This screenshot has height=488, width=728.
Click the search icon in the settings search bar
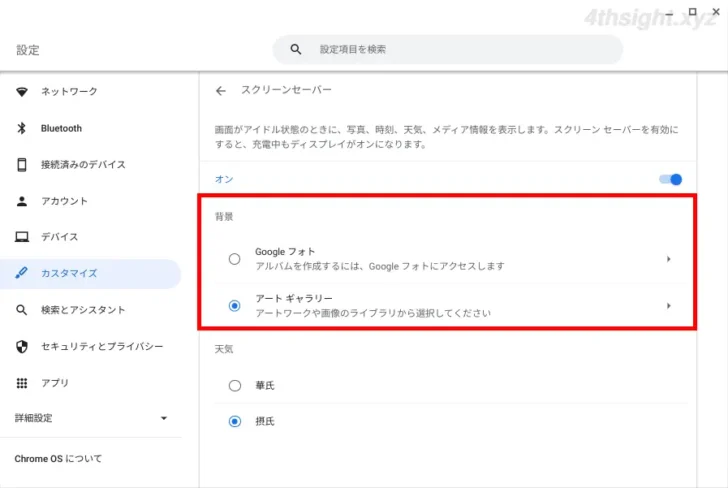coord(296,49)
